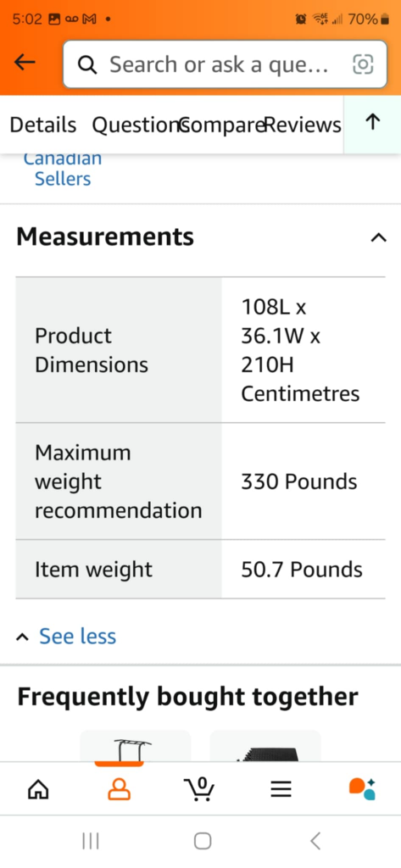This screenshot has height=868, width=401.
Task: Open first frequently bought together product image
Action: point(135,746)
